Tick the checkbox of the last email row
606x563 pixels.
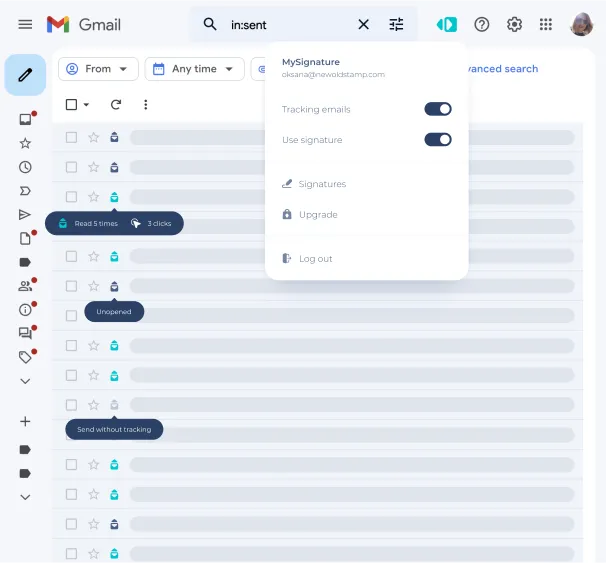pyautogui.click(x=71, y=554)
